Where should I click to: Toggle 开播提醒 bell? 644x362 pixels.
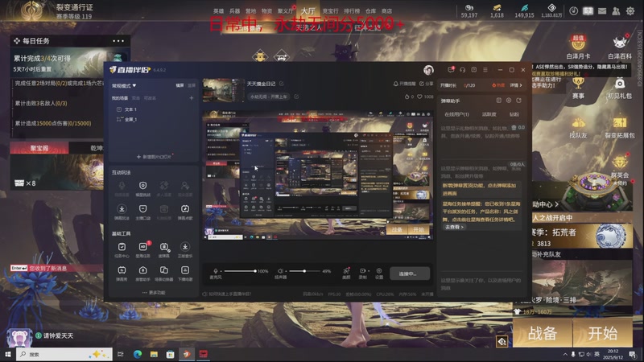[x=404, y=84]
